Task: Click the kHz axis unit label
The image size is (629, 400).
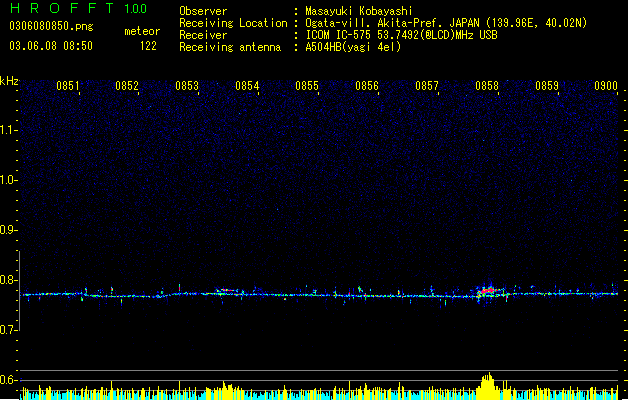Action: click(9, 81)
